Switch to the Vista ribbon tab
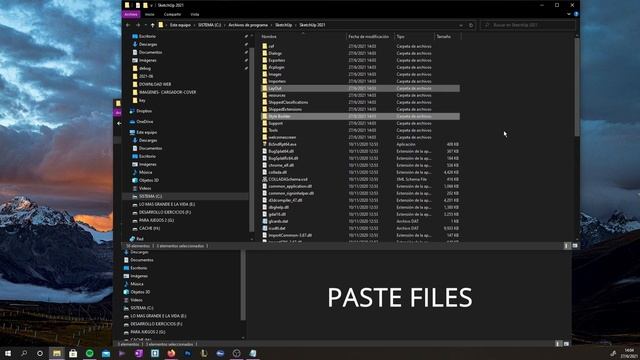Image resolution: width=640 pixels, height=360 pixels. click(195, 14)
